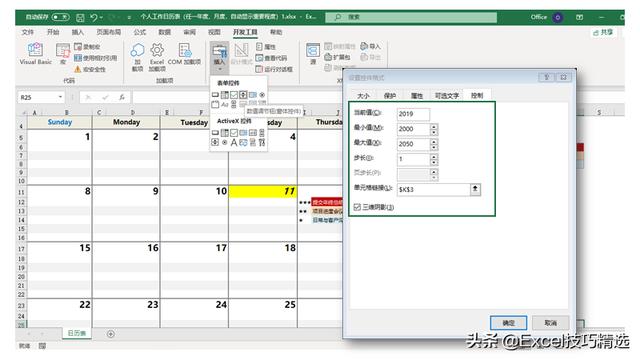Expand the Undo history dropdown
The width and height of the screenshot is (640, 360).
101,17
